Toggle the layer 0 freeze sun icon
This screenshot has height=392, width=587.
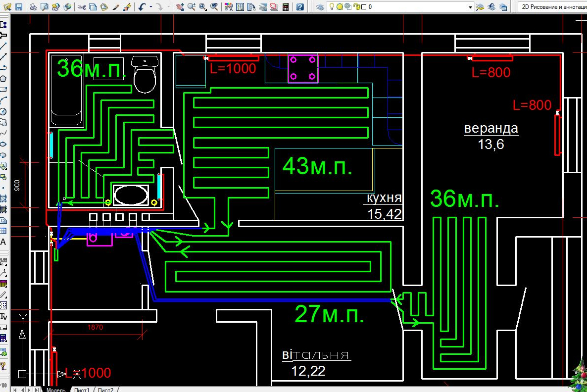coord(340,6)
